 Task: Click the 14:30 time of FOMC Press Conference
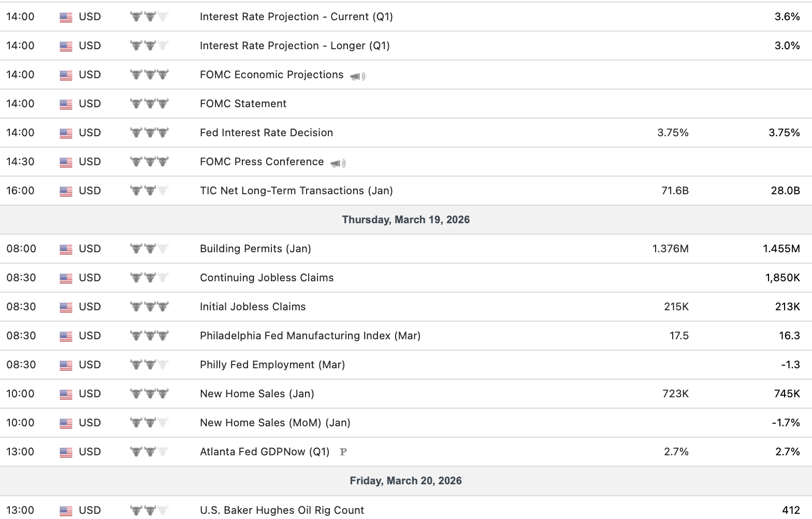click(20, 162)
